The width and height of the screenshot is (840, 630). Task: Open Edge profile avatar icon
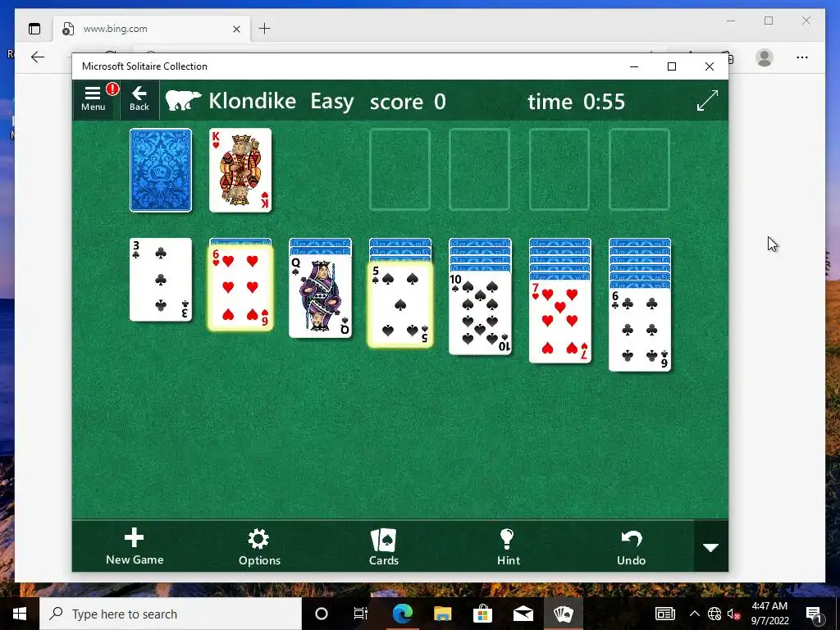pos(765,57)
